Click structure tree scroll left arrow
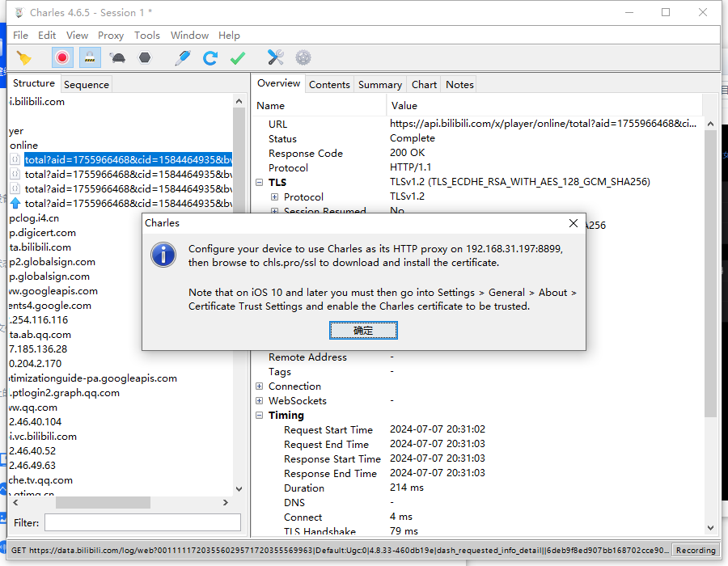The width and height of the screenshot is (728, 566). [16, 502]
